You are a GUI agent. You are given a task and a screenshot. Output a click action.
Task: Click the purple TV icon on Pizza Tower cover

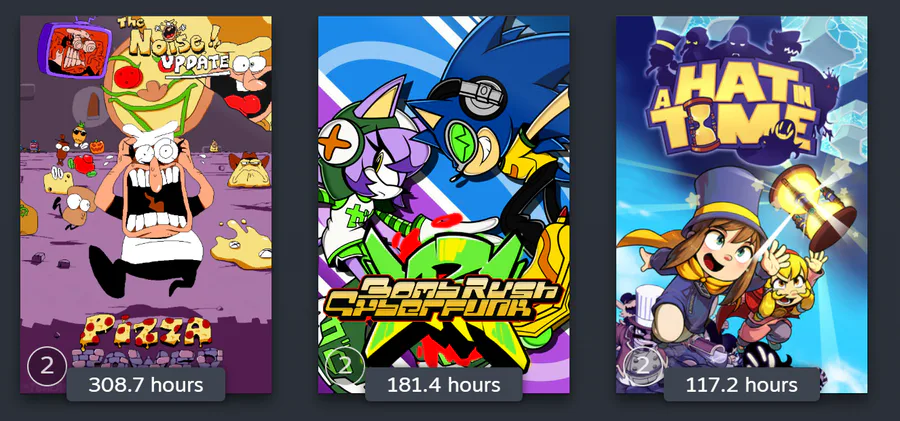pos(75,48)
